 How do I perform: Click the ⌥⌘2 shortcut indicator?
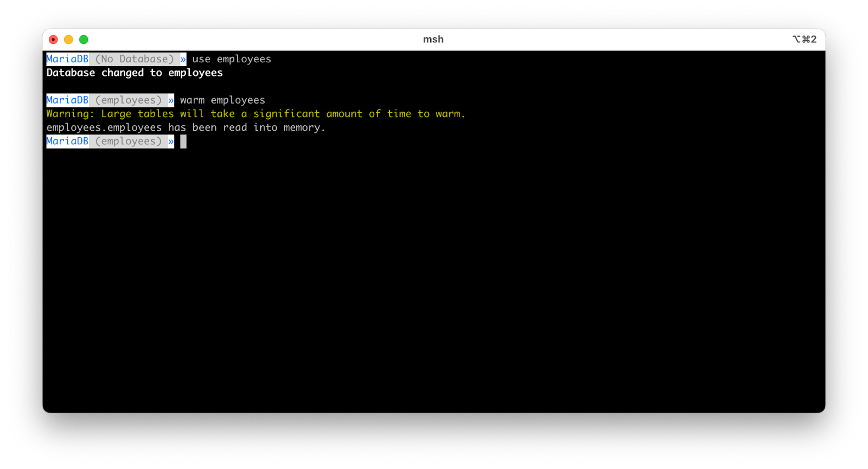tap(804, 40)
